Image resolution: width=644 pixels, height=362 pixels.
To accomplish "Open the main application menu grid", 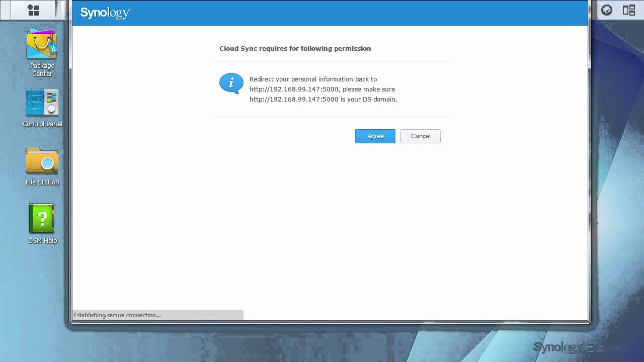I will click(34, 10).
